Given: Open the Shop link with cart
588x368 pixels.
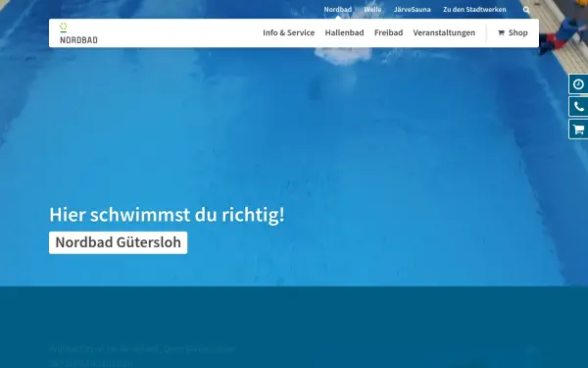Looking at the screenshot, I should click(513, 33).
